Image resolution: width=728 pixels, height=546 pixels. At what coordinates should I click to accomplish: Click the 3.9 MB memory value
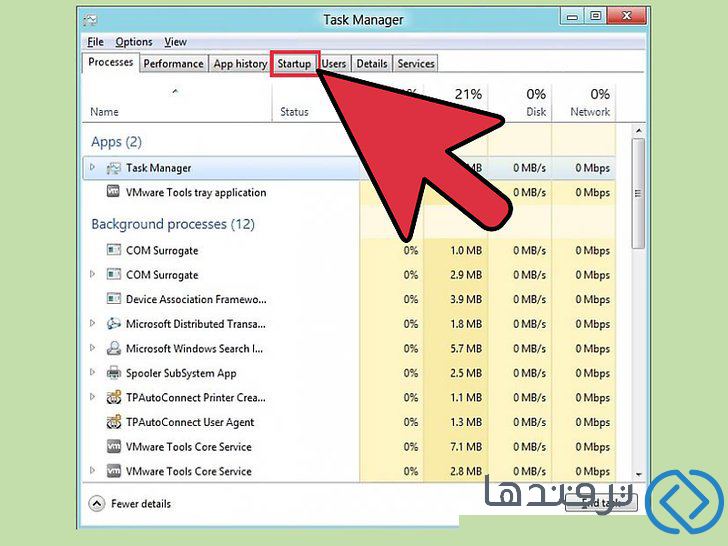coord(466,299)
